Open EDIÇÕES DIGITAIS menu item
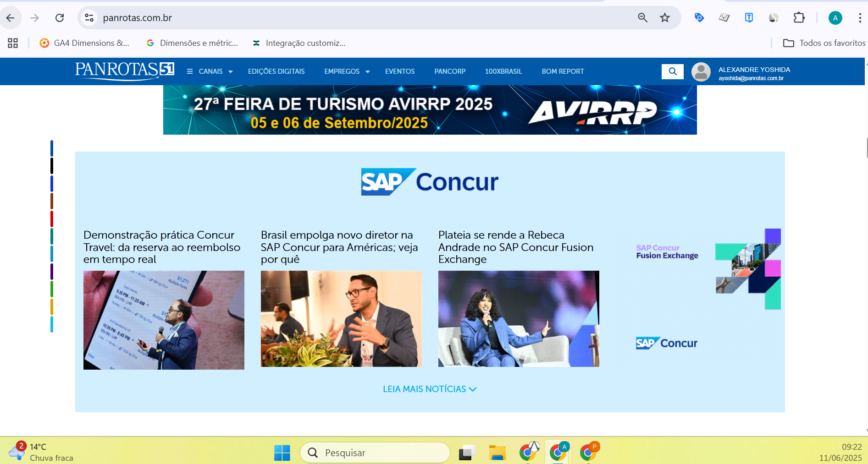Screen dimensions: 868x464 [276, 71]
